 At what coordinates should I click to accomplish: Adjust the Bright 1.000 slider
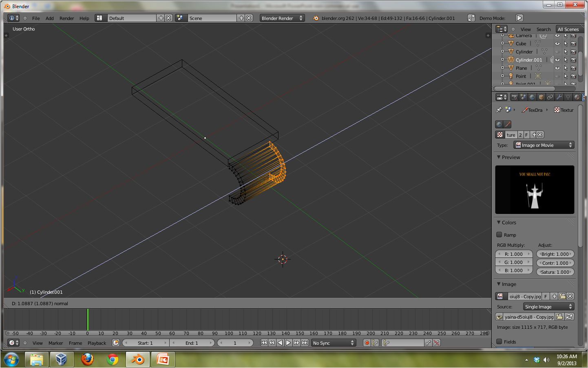click(555, 254)
